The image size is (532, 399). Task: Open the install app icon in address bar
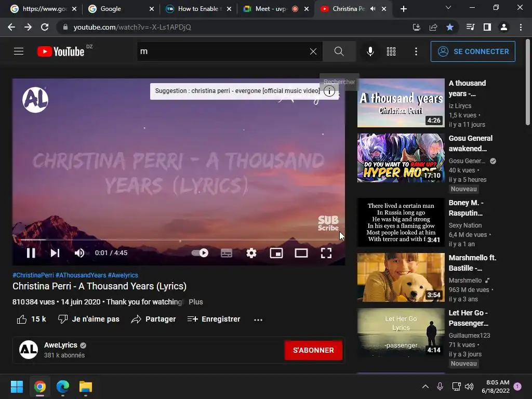pyautogui.click(x=417, y=27)
